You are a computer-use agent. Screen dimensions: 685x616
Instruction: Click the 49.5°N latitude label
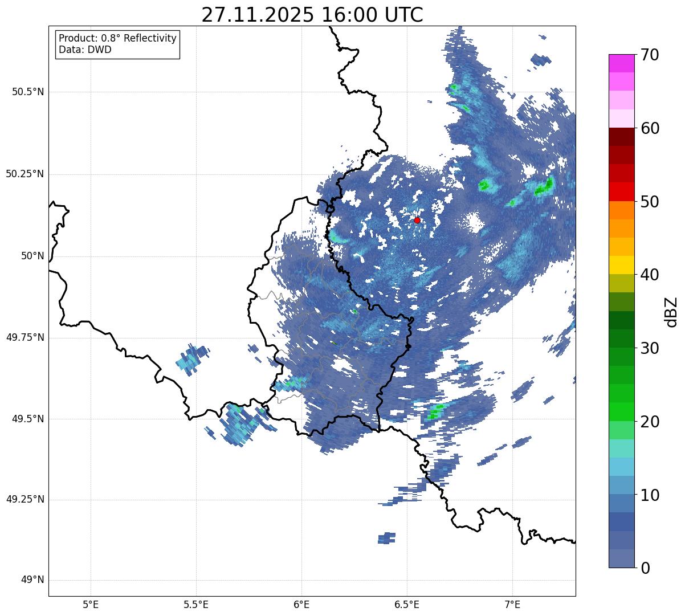tap(28, 419)
